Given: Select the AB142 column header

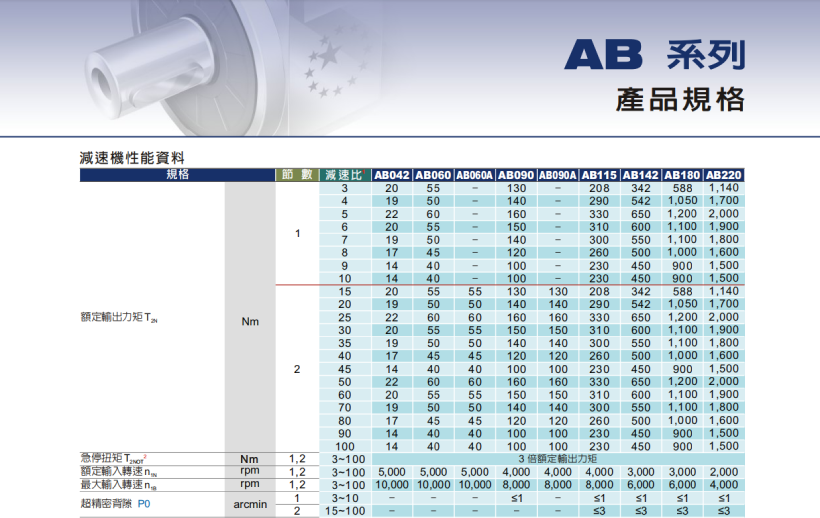Looking at the screenshot, I should [x=641, y=175].
